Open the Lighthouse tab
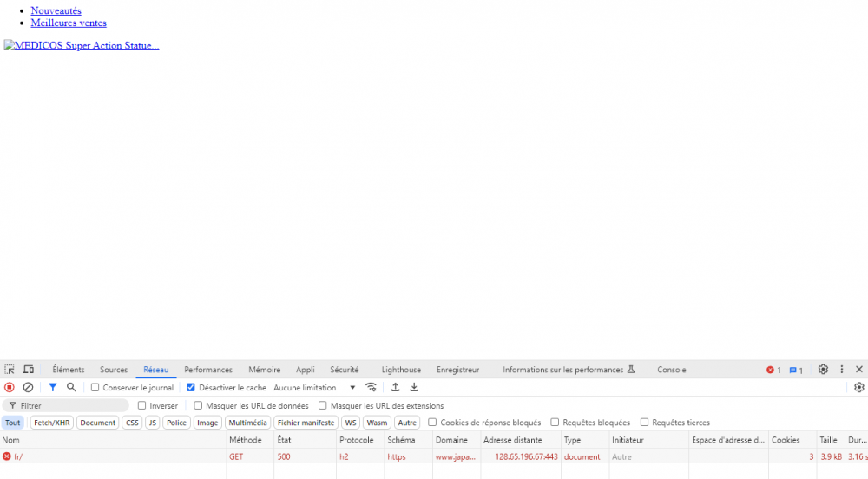This screenshot has height=479, width=868. pos(401,370)
